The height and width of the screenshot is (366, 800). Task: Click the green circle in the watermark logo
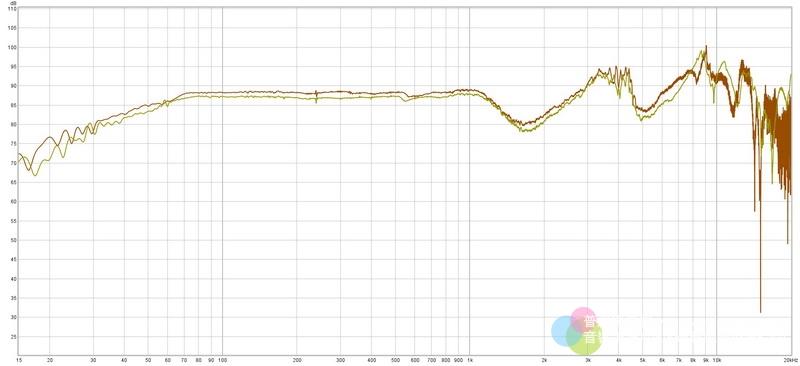[584, 338]
